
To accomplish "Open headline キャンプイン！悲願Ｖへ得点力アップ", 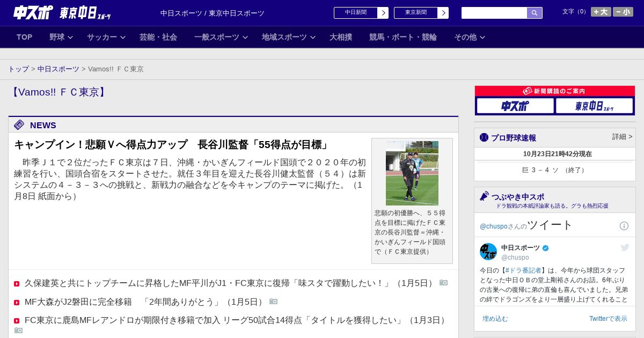I will click(172, 145).
